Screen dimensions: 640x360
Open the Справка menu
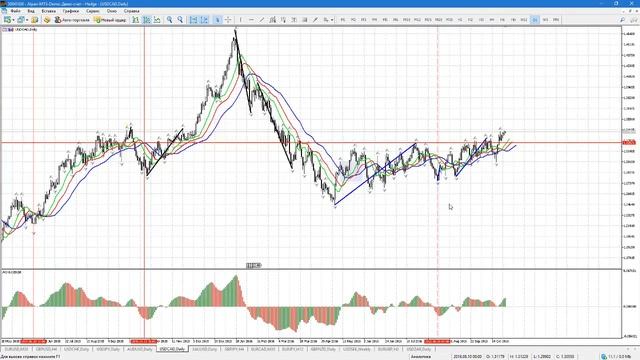[131, 11]
